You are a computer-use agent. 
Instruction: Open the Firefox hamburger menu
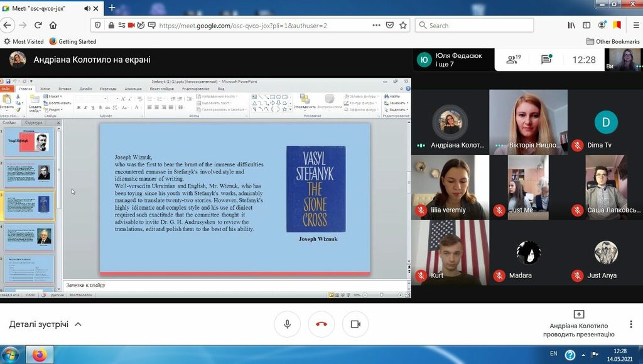(632, 25)
